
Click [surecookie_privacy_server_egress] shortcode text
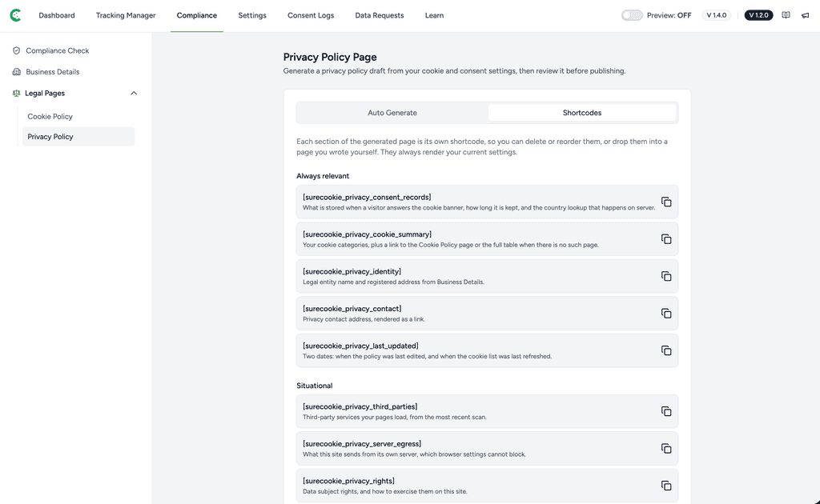click(x=362, y=443)
